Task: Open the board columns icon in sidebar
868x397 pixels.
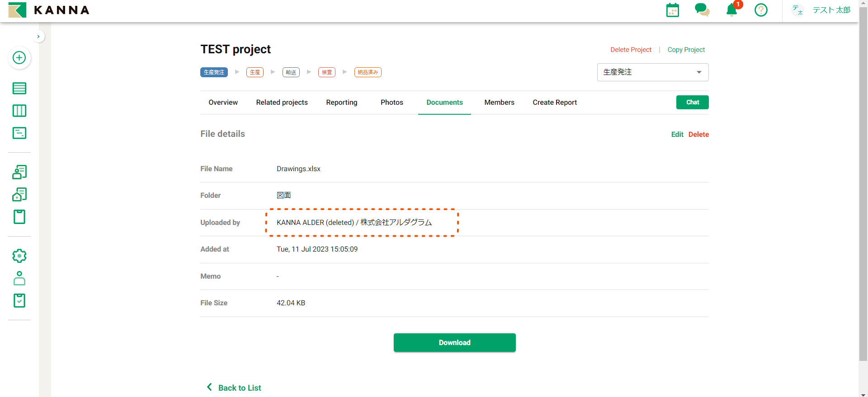Action: pyautogui.click(x=19, y=111)
